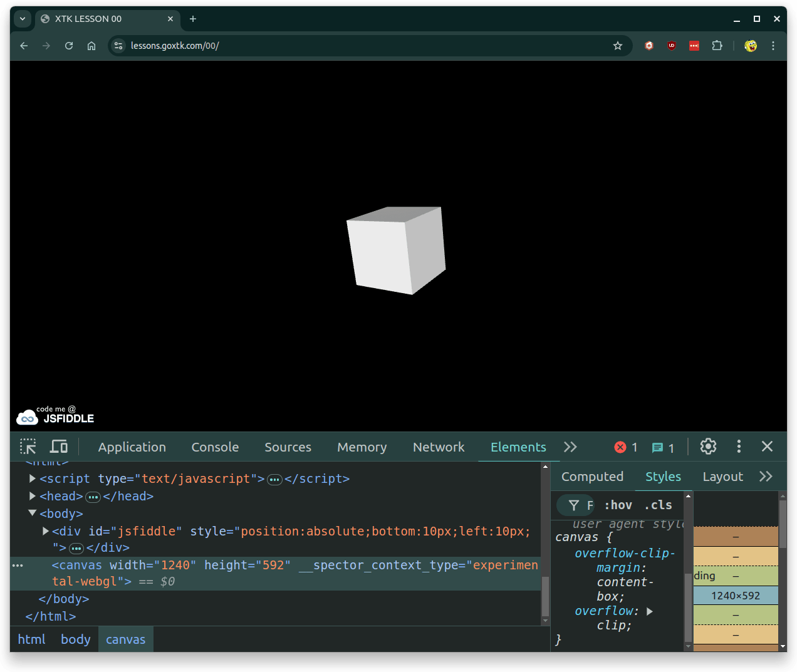Image resolution: width=797 pixels, height=672 pixels.
Task: Click the 1240×592 box model content
Action: click(736, 596)
